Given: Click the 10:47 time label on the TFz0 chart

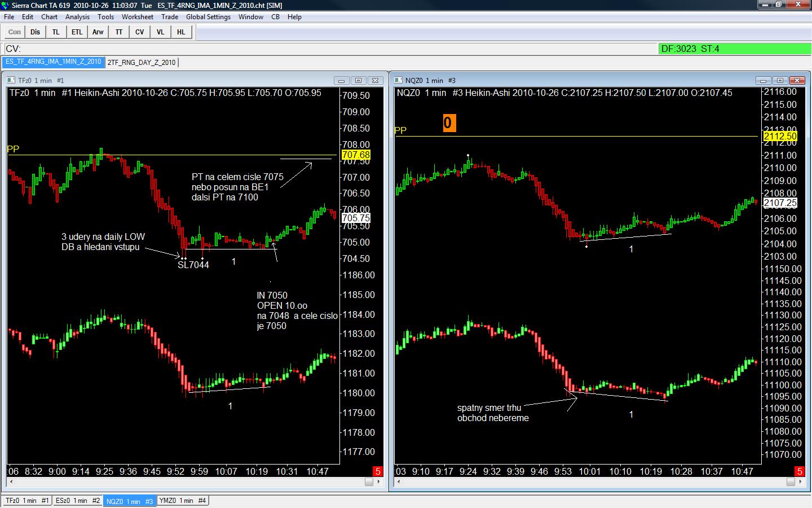Looking at the screenshot, I should (x=317, y=471).
